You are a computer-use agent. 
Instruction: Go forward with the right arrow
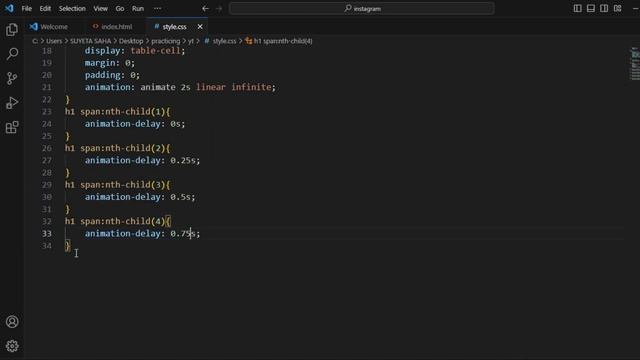pos(219,8)
